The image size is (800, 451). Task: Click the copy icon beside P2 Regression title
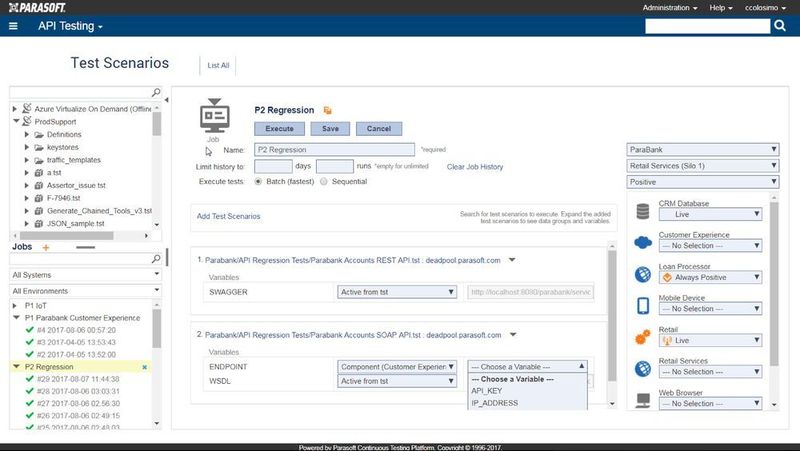click(x=328, y=110)
